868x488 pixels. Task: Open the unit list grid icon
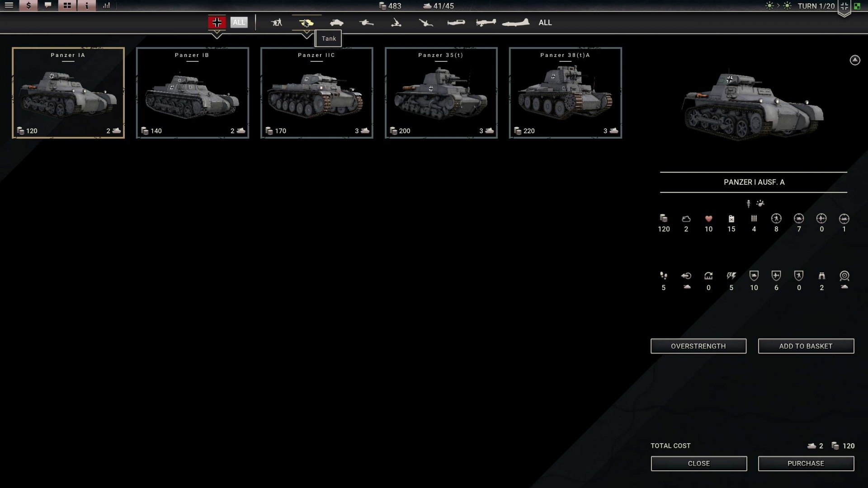pos(67,5)
